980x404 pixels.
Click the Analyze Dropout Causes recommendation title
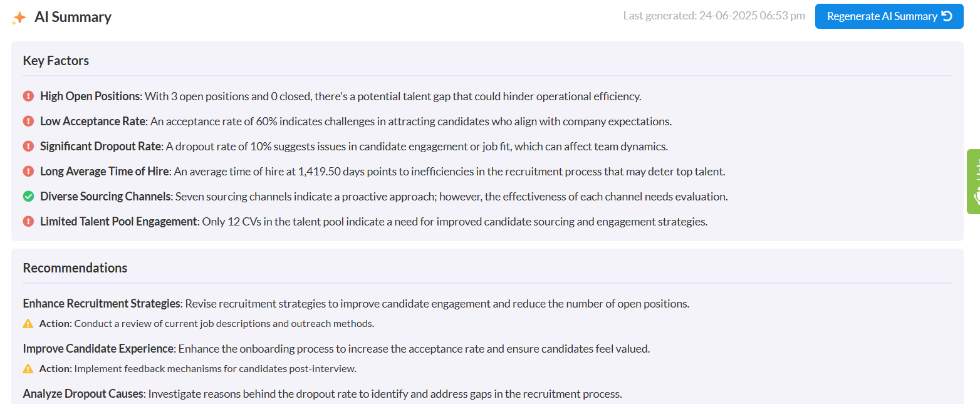click(84, 394)
